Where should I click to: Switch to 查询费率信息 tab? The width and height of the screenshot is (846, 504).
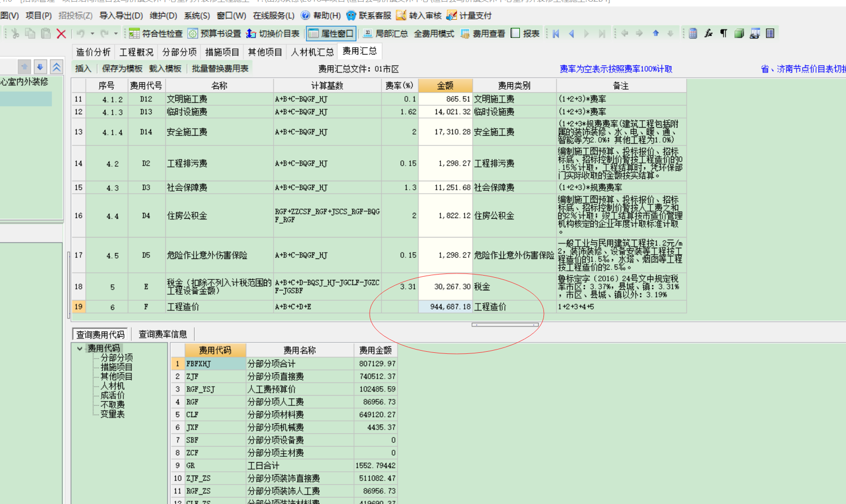pyautogui.click(x=163, y=334)
